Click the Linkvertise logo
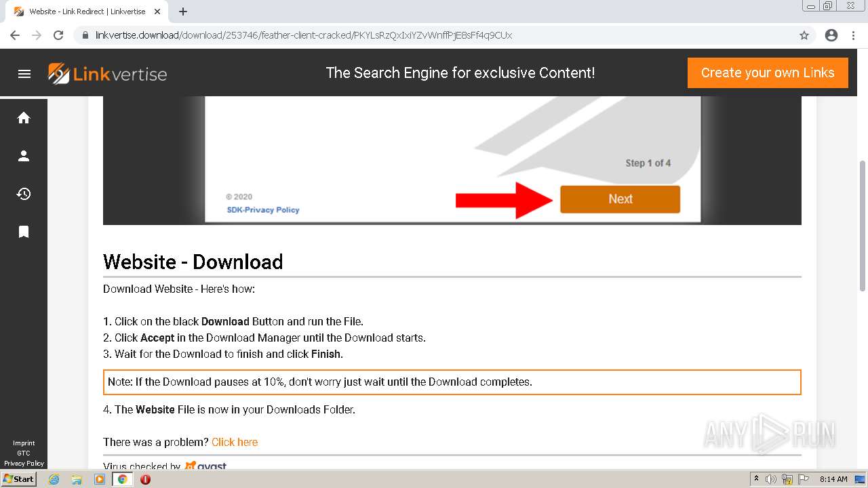 (x=107, y=73)
